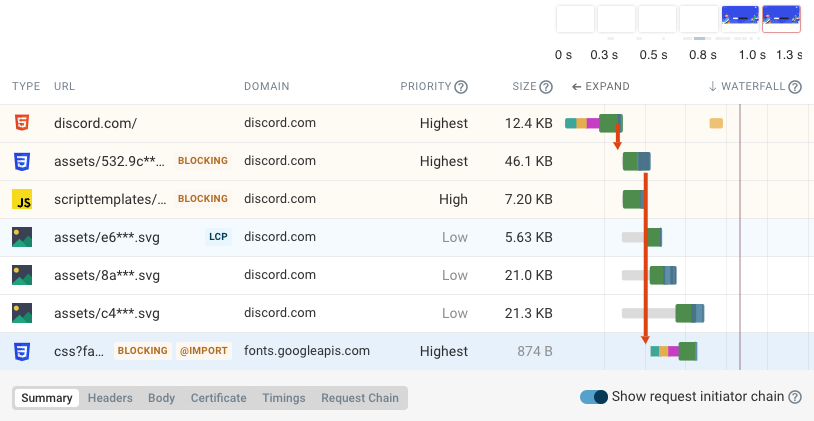Click the TYPE column header
This screenshot has width=814, height=421.
[x=26, y=87]
